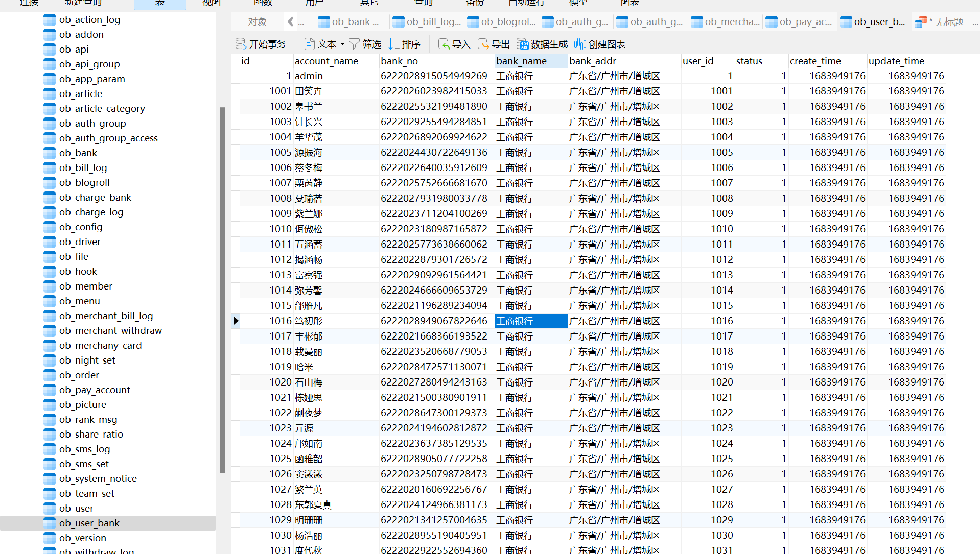Select the account_name cell containing admin
This screenshot has height=554, width=980.
pos(309,76)
